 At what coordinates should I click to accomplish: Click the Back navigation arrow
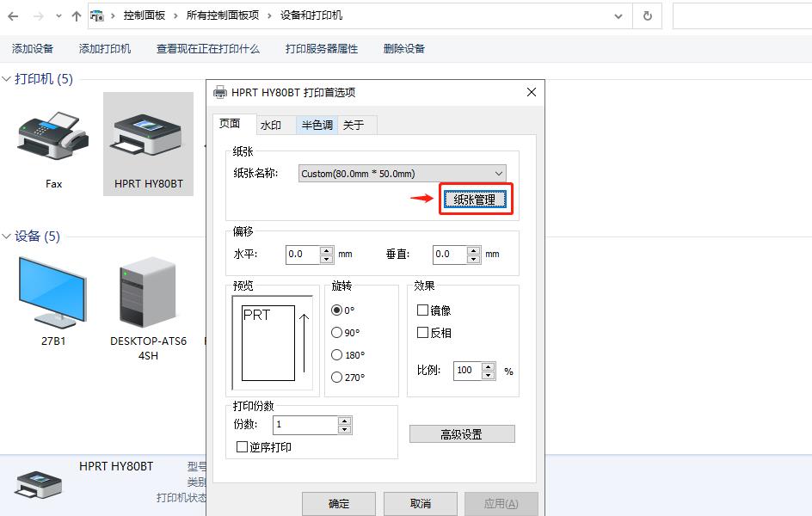[x=14, y=16]
